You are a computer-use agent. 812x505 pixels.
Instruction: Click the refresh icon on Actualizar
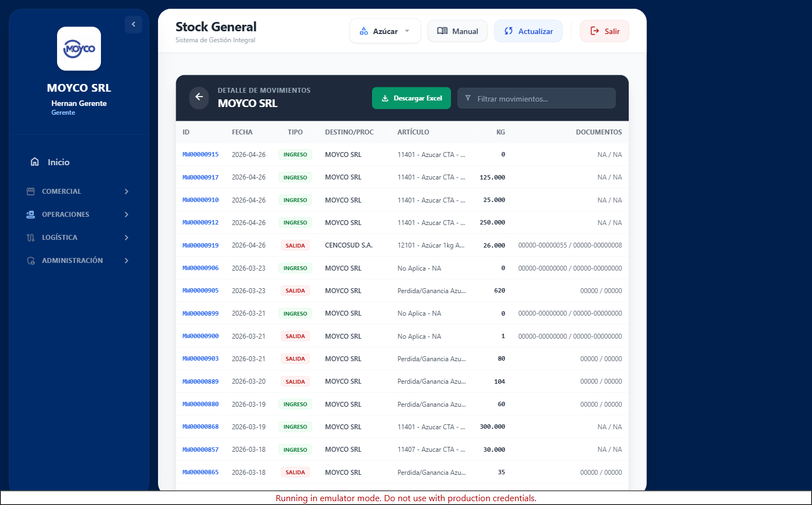(x=509, y=31)
